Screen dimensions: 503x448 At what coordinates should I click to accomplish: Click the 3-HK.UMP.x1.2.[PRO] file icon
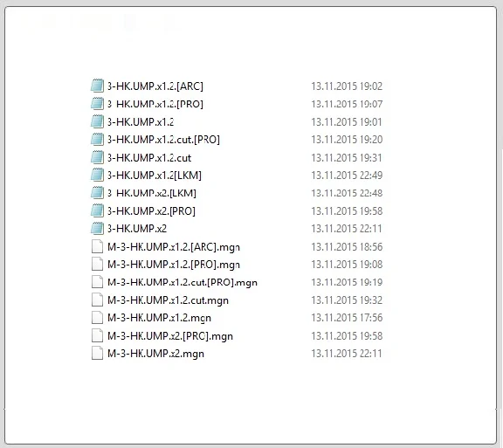click(x=97, y=104)
